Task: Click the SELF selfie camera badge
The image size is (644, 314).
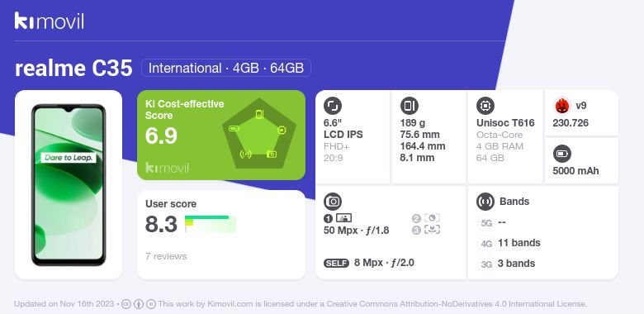Action: pos(336,263)
